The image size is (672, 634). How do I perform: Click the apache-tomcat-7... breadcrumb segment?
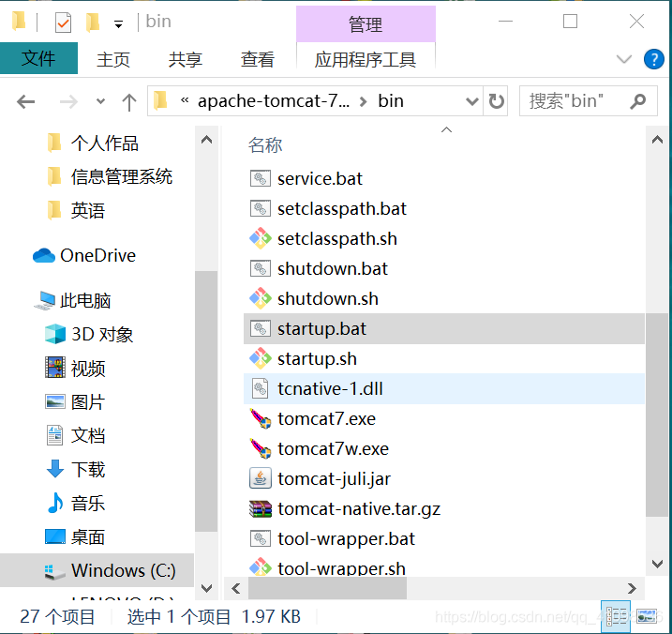(274, 101)
